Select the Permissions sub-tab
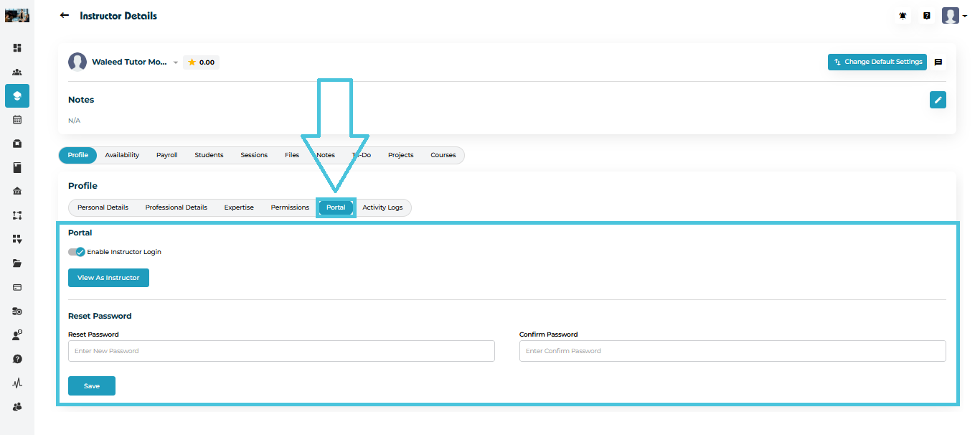Screen dimensions: 980x435 click(290, 207)
